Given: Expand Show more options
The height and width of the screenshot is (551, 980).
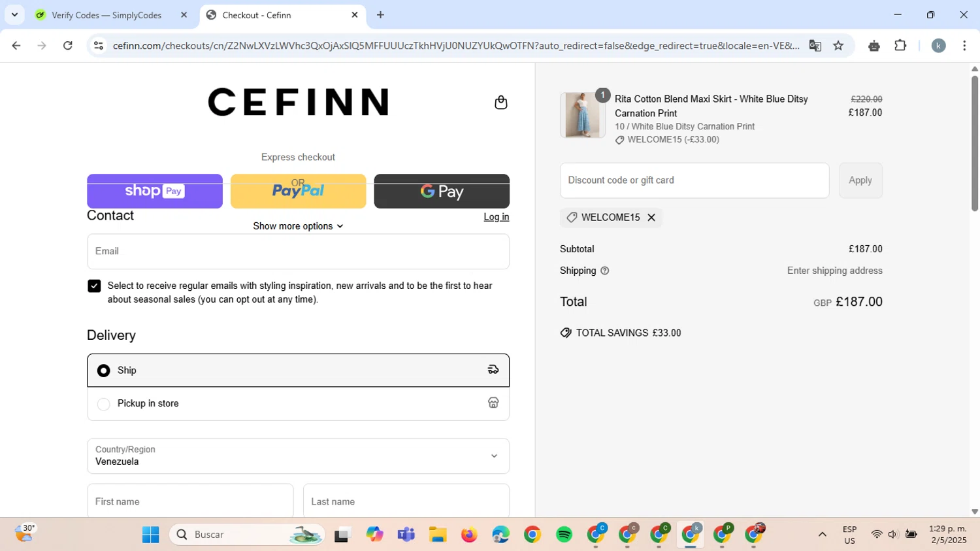Looking at the screenshot, I should click(298, 226).
